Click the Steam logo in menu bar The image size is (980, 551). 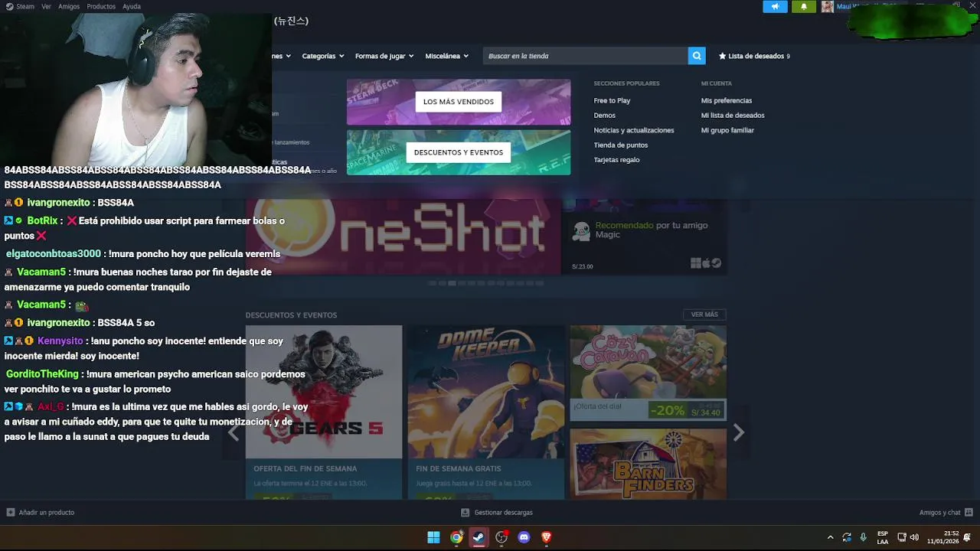point(9,6)
